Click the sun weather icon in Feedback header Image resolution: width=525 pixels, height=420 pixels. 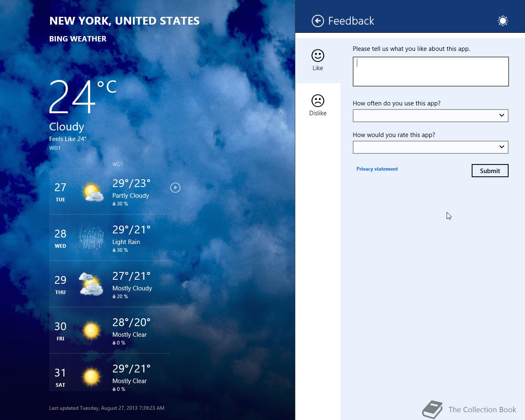click(502, 21)
